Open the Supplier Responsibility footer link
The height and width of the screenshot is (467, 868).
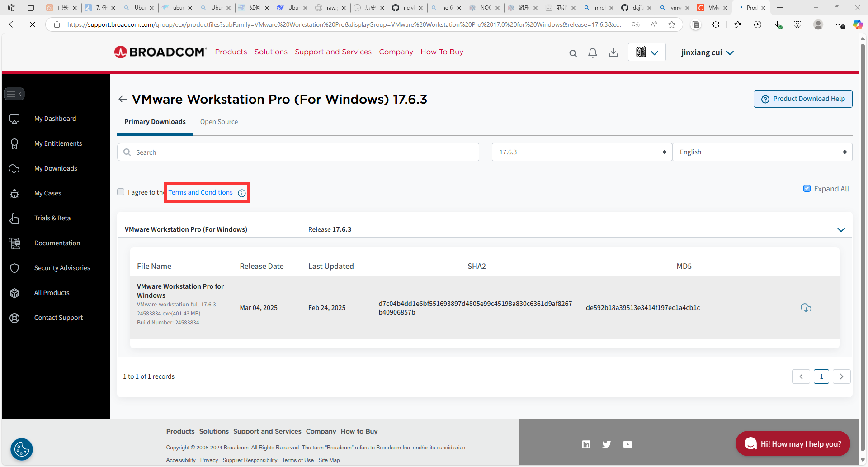coord(250,460)
